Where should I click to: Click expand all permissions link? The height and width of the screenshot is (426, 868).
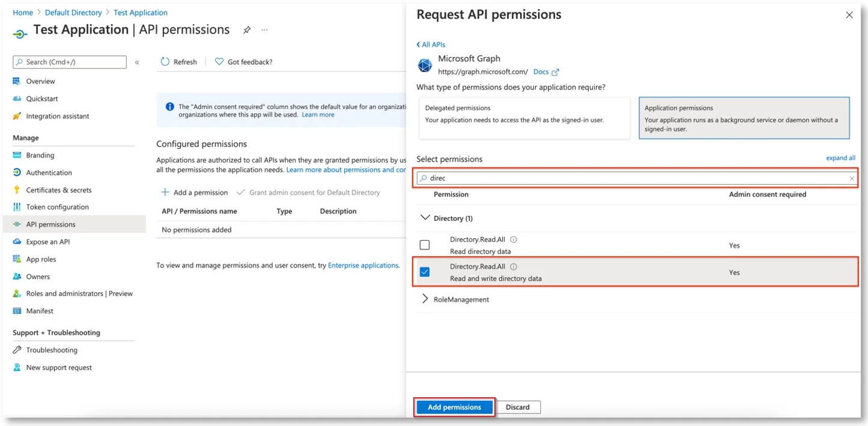(x=840, y=158)
